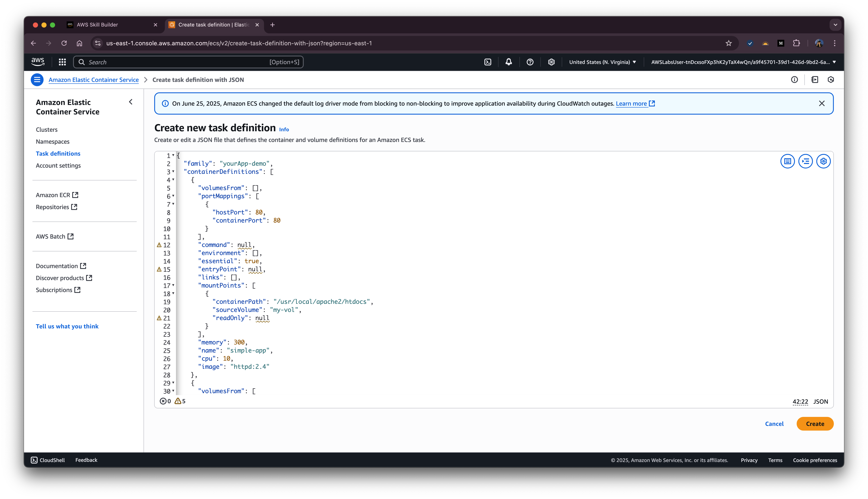868x499 pixels.
Task: Open the AWS Batch external link
Action: point(55,236)
